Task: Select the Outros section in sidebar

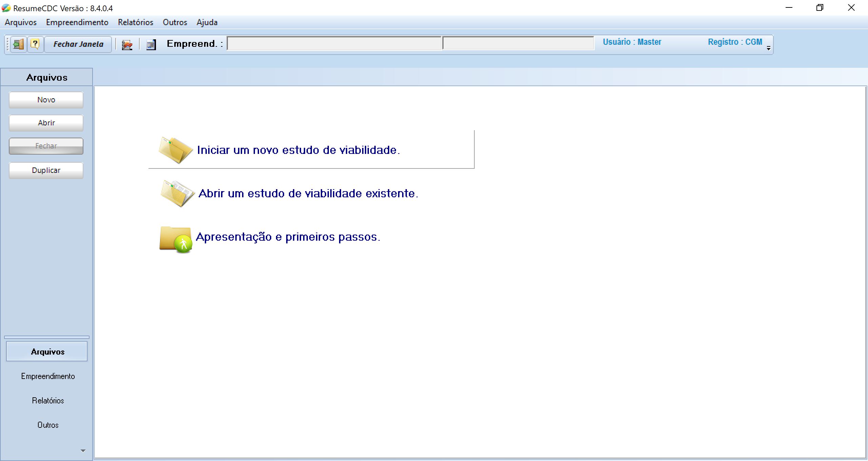Action: (x=48, y=425)
